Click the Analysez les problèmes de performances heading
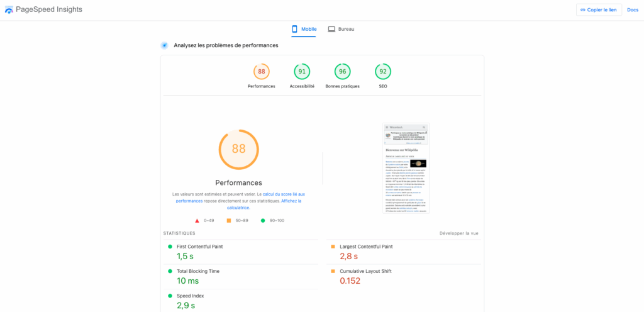644x312 pixels. click(x=226, y=45)
